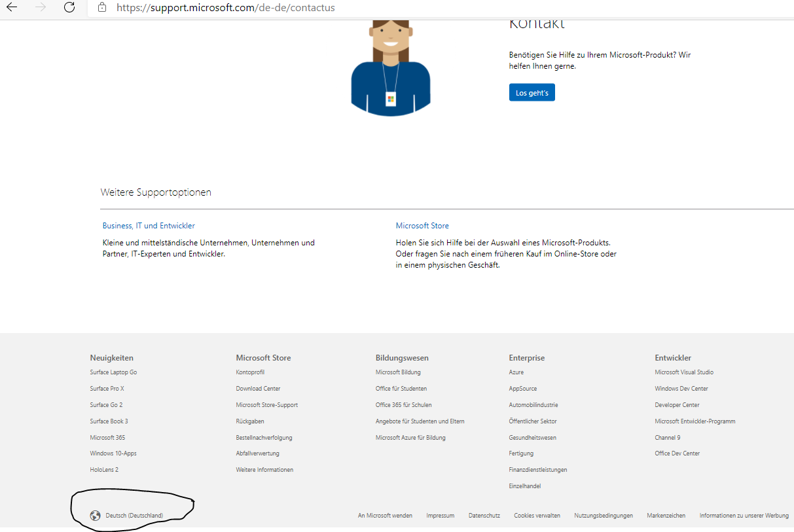Open Impressum link
Image resolution: width=794 pixels, height=532 pixels.
pos(441,516)
